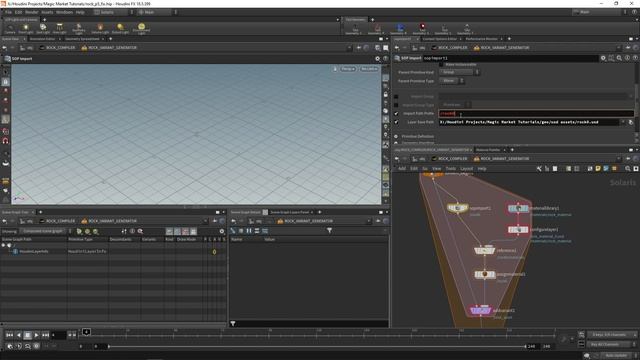Click the current frame marker on the timeline
The image size is (640, 360).
point(86,332)
